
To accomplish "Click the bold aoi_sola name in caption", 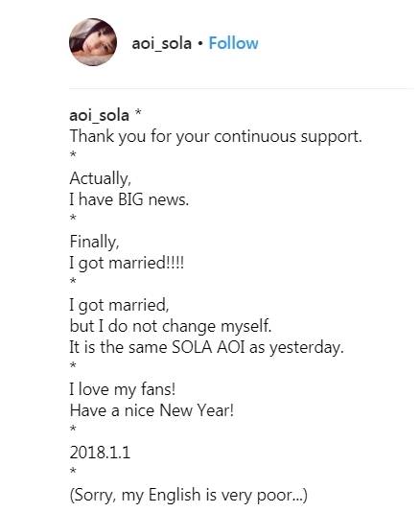I will pyautogui.click(x=100, y=116).
